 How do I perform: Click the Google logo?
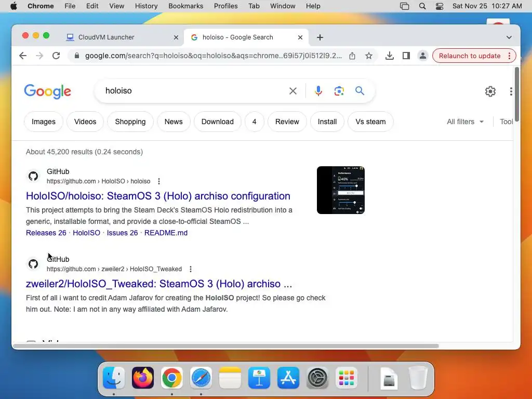[47, 91]
